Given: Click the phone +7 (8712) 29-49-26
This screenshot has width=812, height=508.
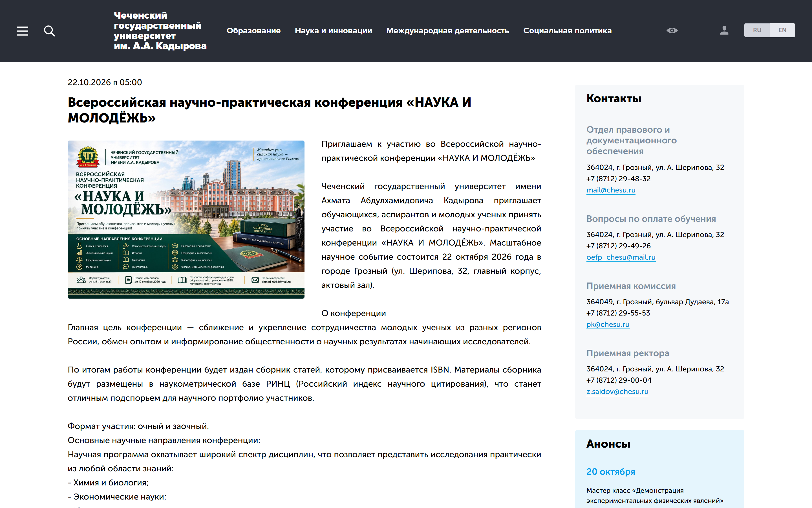Looking at the screenshot, I should point(618,246).
